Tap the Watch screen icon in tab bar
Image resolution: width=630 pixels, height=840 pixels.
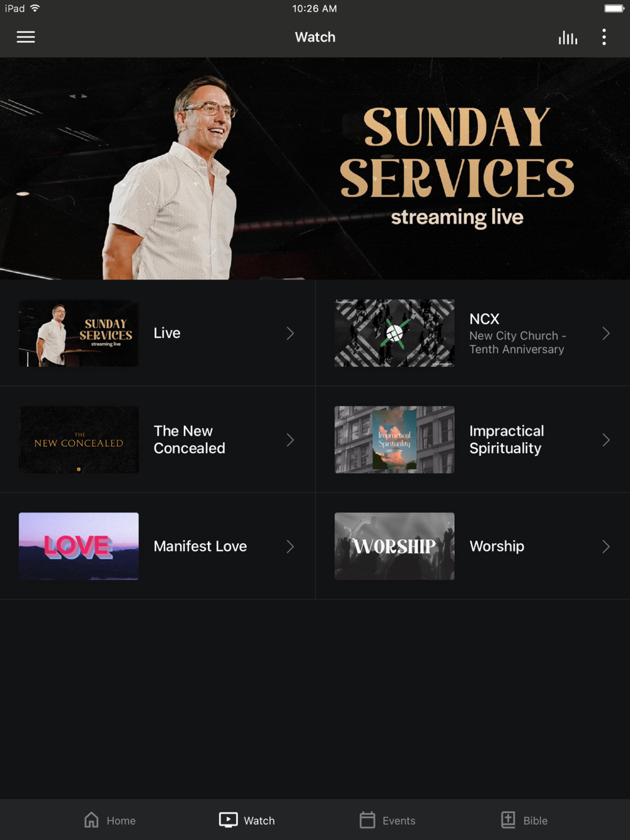(x=228, y=820)
